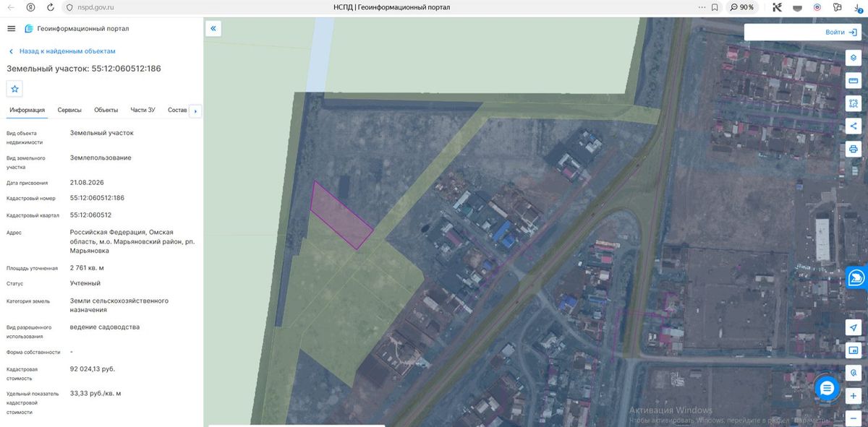Viewport: 868px width, 427px height.
Task: Reload the browser page
Action: [50, 7]
